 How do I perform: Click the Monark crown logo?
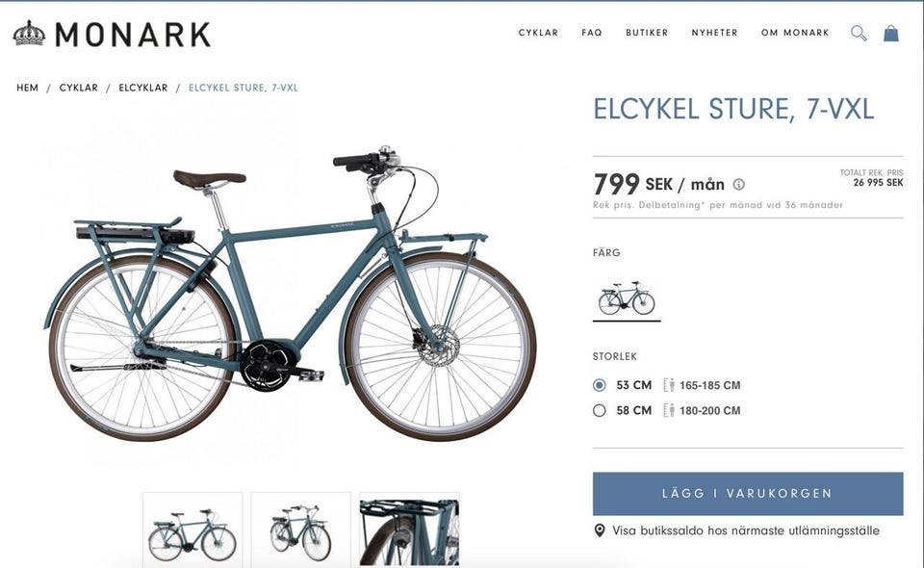point(29,34)
